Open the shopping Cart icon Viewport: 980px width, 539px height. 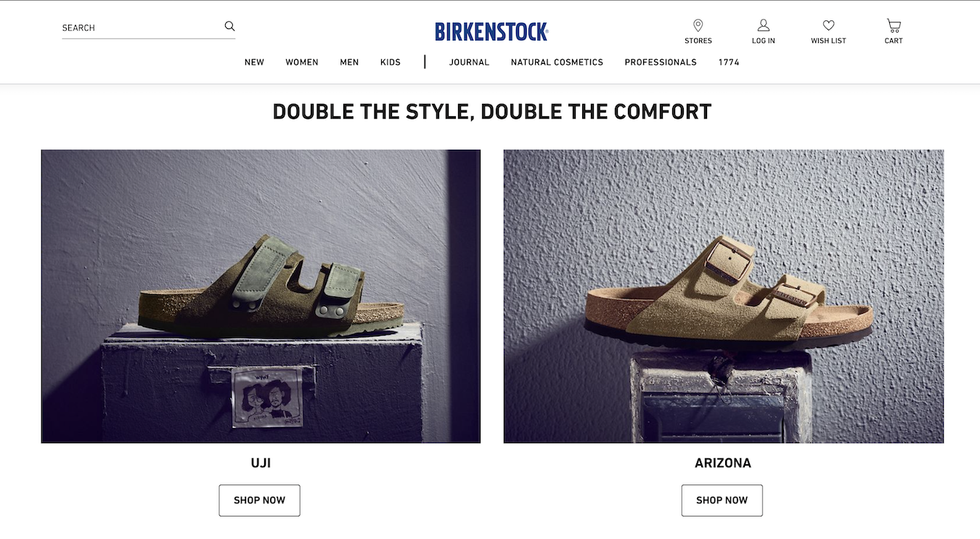point(894,25)
